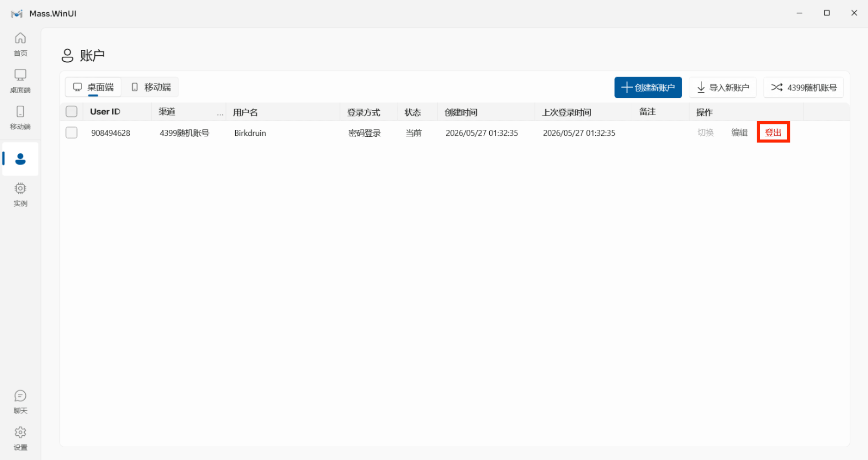Click the 切换 switch link in row

(x=705, y=133)
